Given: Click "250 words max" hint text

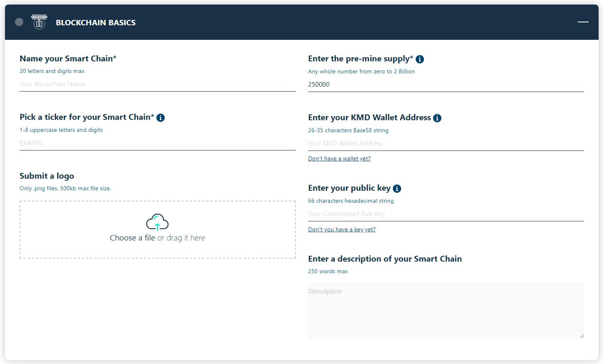Looking at the screenshot, I should pos(328,271).
